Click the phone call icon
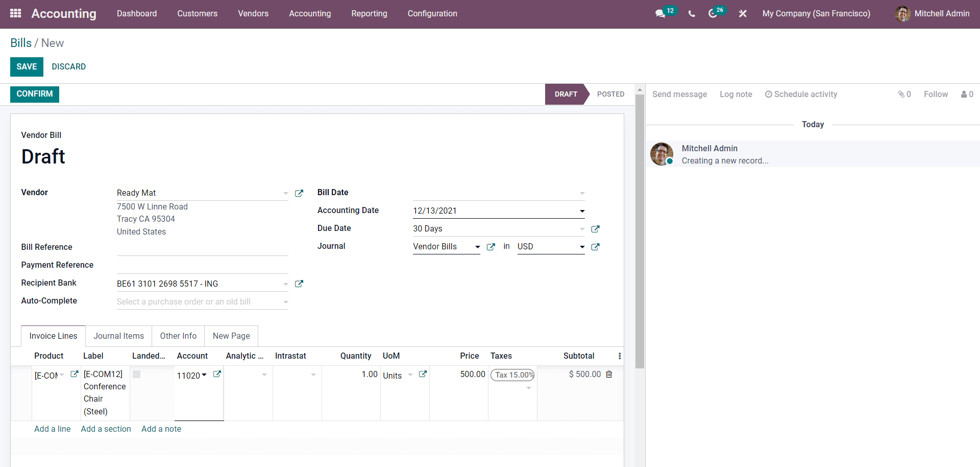The width and height of the screenshot is (980, 467). 692,14
